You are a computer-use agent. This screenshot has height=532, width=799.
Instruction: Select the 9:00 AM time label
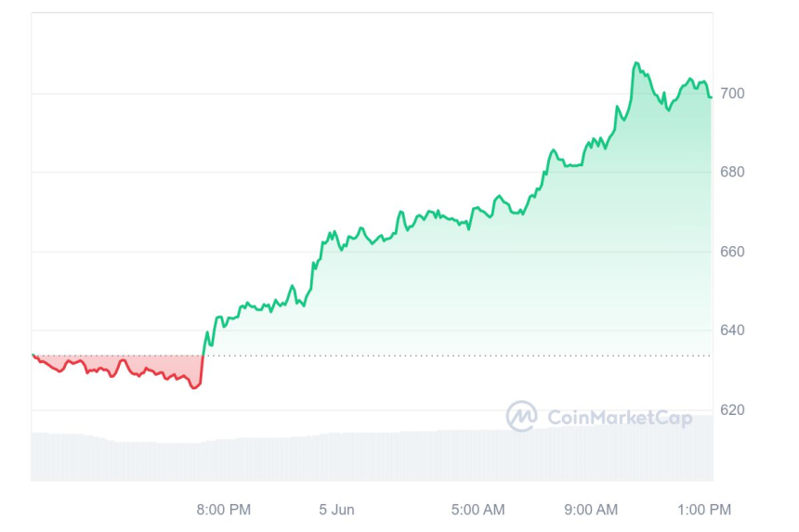591,510
